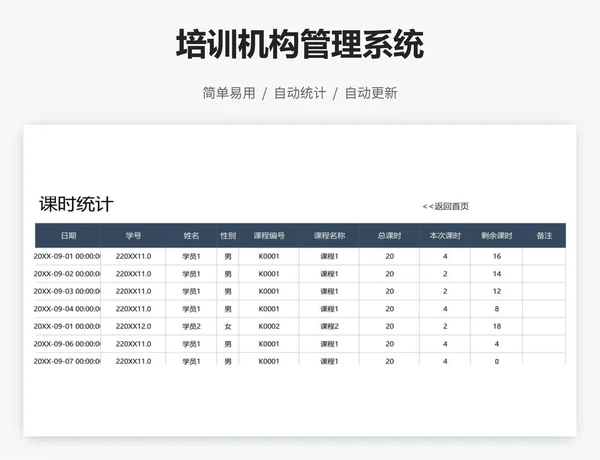Click the 性别 column header
Image resolution: width=600 pixels, height=460 pixels.
pyautogui.click(x=228, y=236)
